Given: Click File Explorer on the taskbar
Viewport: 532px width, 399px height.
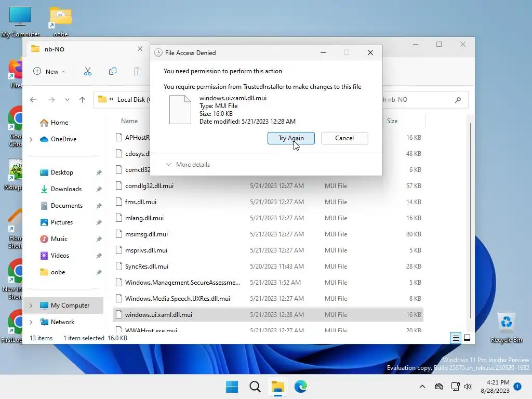Looking at the screenshot, I should pyautogui.click(x=277, y=387).
